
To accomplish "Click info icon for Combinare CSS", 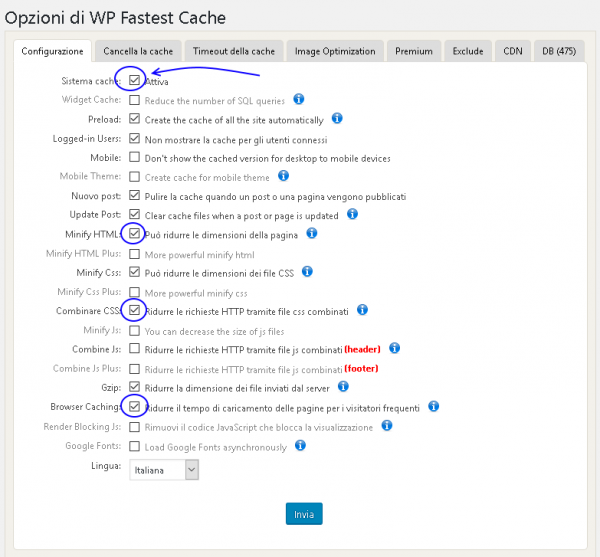I will click(362, 310).
